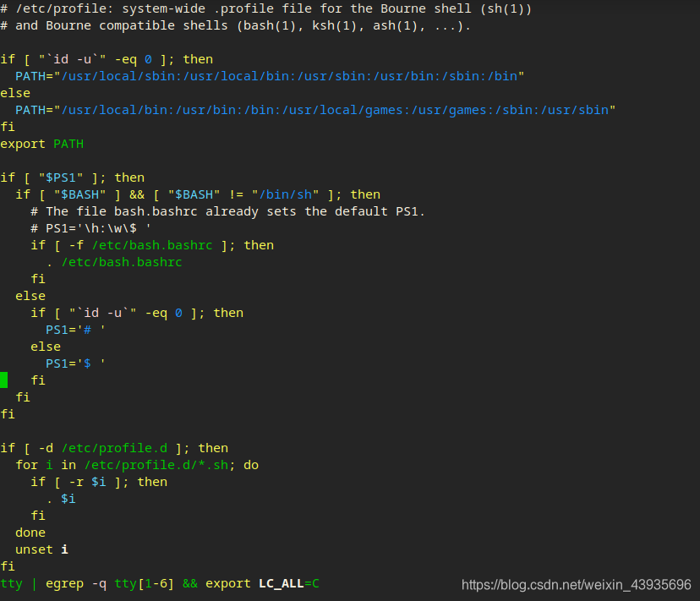The height and width of the screenshot is (601, 700).
Task: Click the line '. $i'
Action: pyautogui.click(x=61, y=500)
